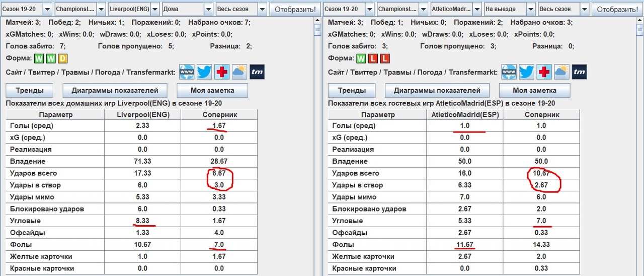
Task: Expand the right Сезон 19-20 dropdown
Action: 369,9
